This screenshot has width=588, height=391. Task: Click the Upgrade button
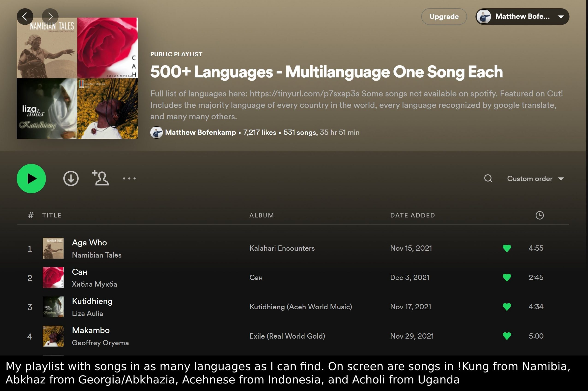pyautogui.click(x=444, y=17)
